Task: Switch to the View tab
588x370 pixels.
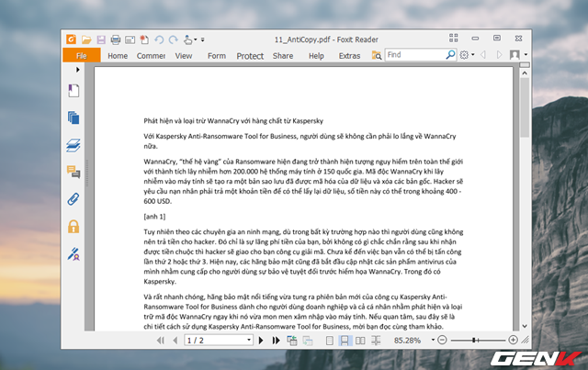Action: pyautogui.click(x=184, y=56)
